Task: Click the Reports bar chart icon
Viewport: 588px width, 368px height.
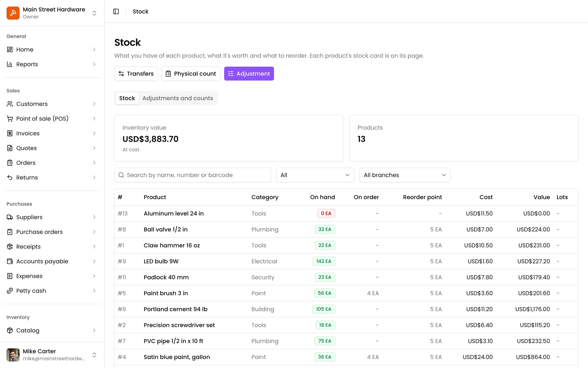Action: pyautogui.click(x=10, y=64)
